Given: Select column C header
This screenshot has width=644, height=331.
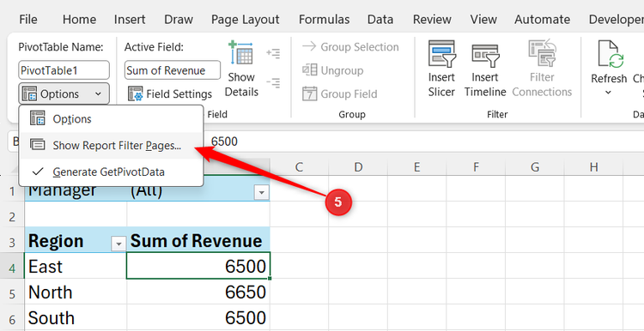Looking at the screenshot, I should (x=299, y=167).
